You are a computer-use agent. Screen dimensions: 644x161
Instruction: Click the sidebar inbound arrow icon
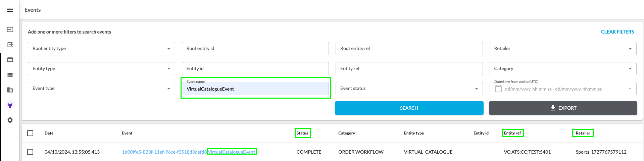point(10,30)
